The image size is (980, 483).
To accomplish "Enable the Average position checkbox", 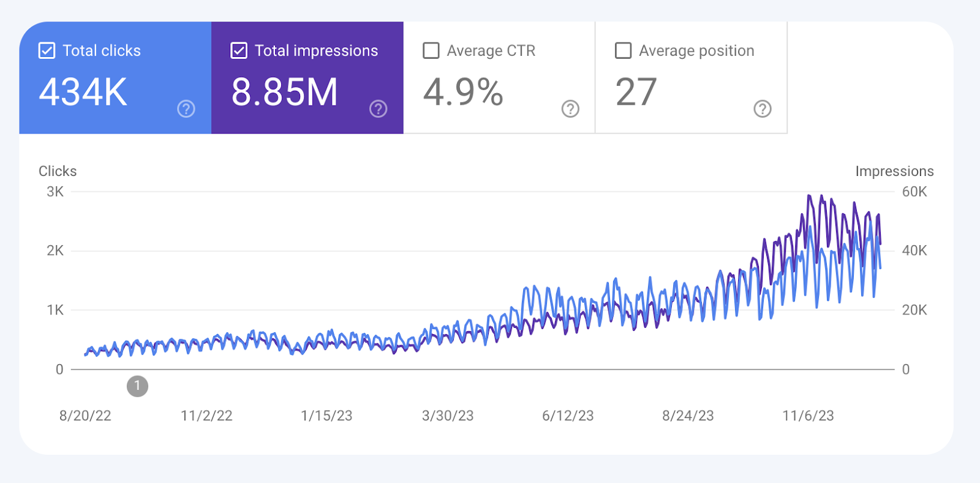I will coord(623,50).
